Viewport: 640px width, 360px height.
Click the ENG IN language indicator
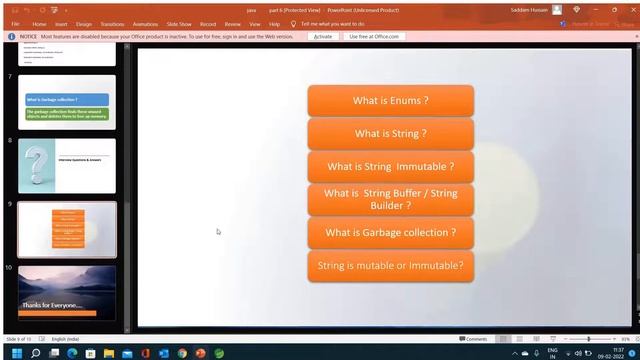tap(552, 353)
